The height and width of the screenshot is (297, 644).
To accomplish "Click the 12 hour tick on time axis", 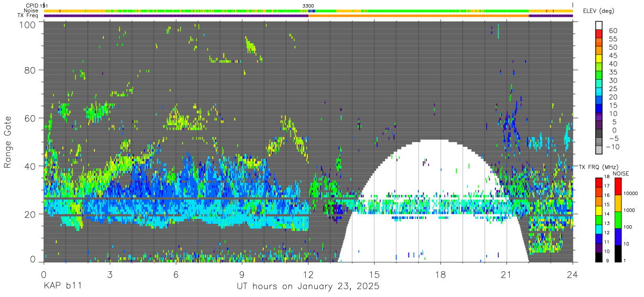I will tap(308, 274).
